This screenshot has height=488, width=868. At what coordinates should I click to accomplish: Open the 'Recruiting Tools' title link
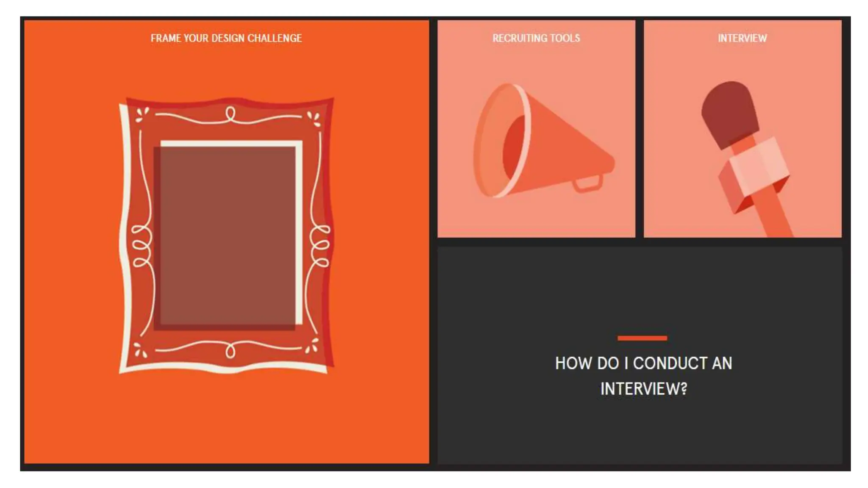[x=536, y=38]
